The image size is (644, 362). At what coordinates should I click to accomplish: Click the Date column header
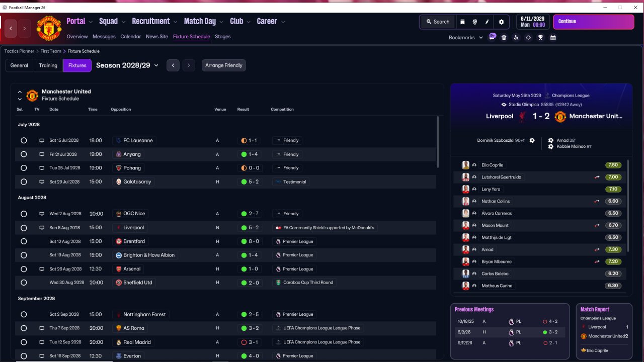coord(54,109)
